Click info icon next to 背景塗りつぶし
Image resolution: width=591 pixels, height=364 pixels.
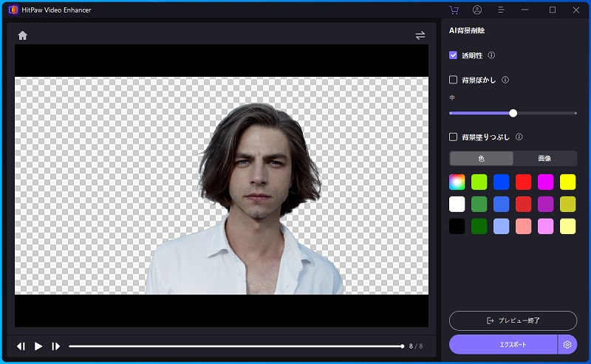[x=519, y=137]
